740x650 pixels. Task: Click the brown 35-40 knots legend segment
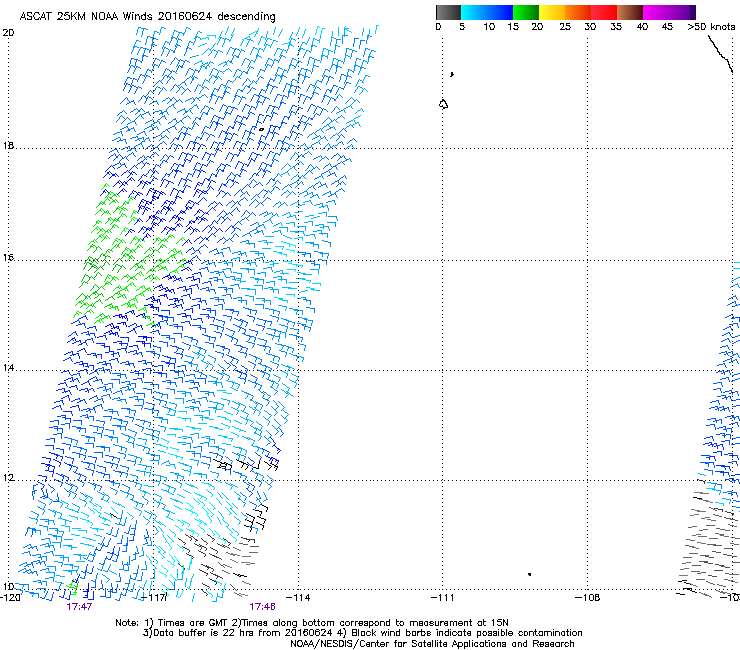[630, 12]
